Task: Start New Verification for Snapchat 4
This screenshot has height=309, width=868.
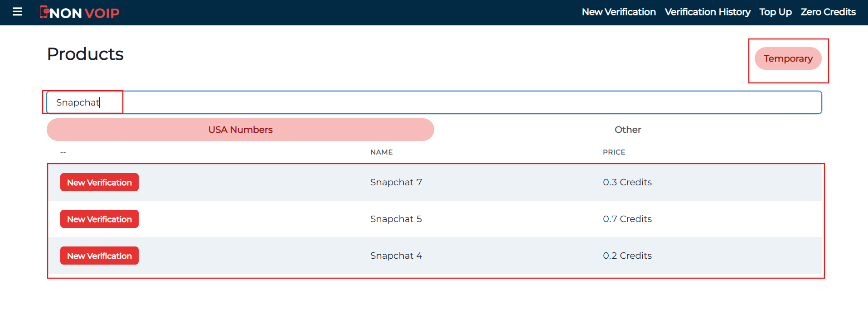Action: tap(99, 256)
